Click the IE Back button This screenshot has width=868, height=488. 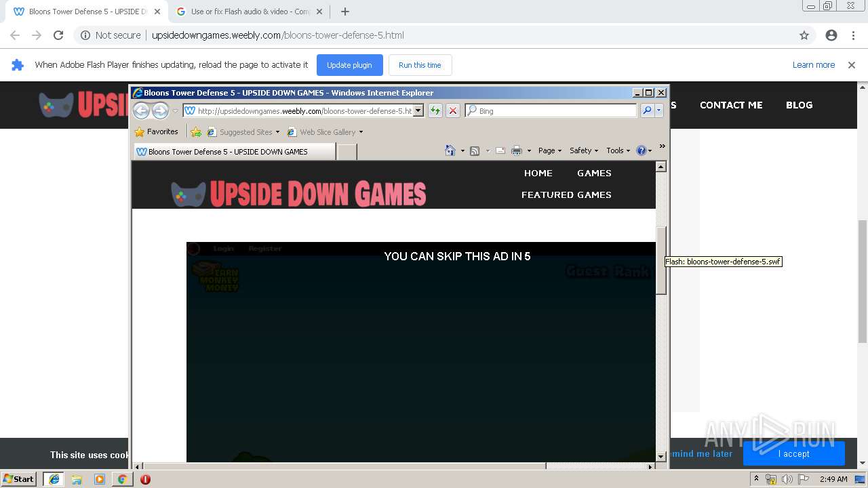141,110
